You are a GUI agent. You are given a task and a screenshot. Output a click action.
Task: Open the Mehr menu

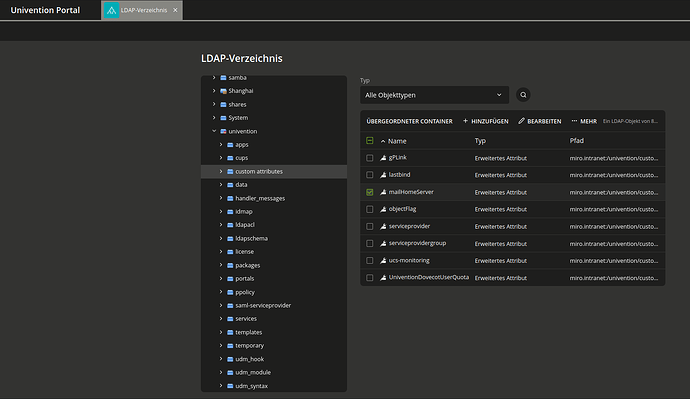584,121
